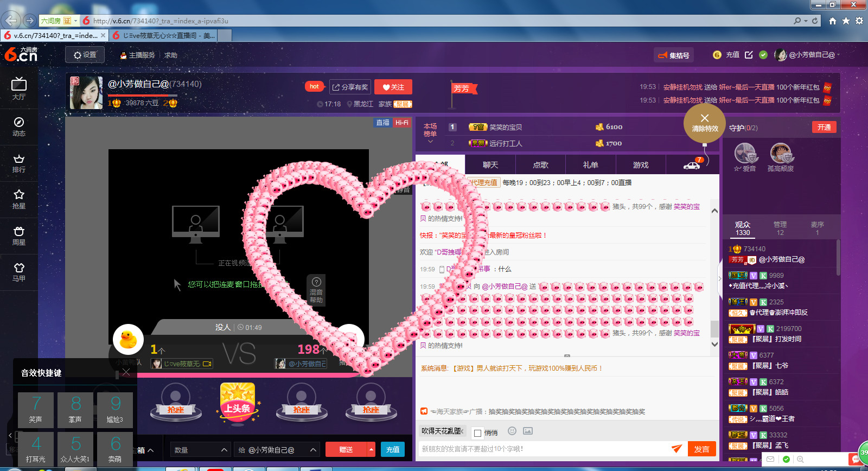The image size is (868, 471).
Task: Expand the gift box 箱 chevron
Action: (151, 450)
